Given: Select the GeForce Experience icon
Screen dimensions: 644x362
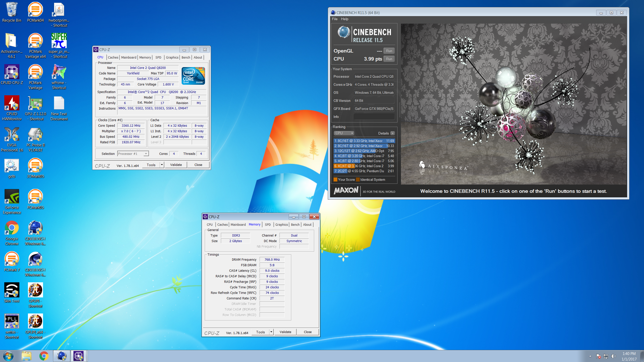Looking at the screenshot, I should pyautogui.click(x=12, y=202).
